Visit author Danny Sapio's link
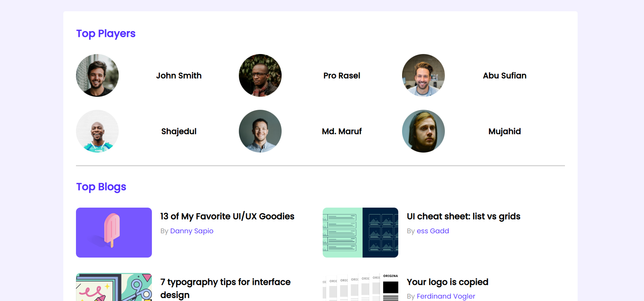The height and width of the screenshot is (301, 644). pyautogui.click(x=192, y=231)
